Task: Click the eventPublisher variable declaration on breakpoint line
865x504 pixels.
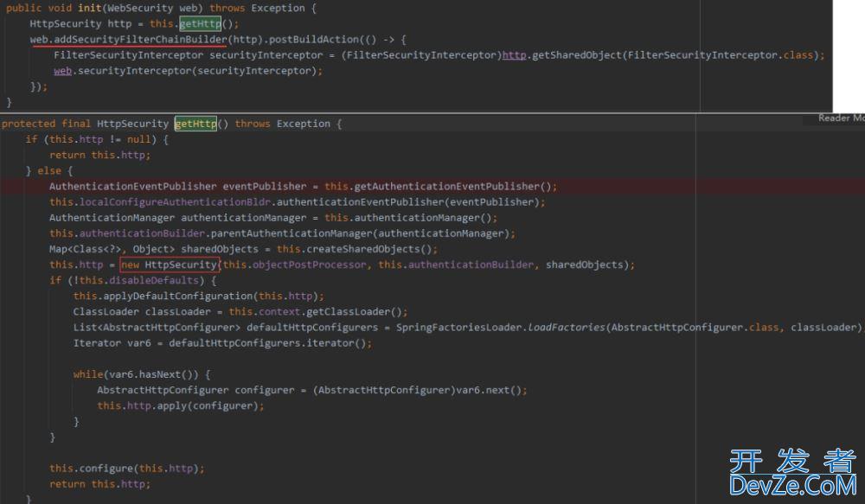Action: point(264,187)
